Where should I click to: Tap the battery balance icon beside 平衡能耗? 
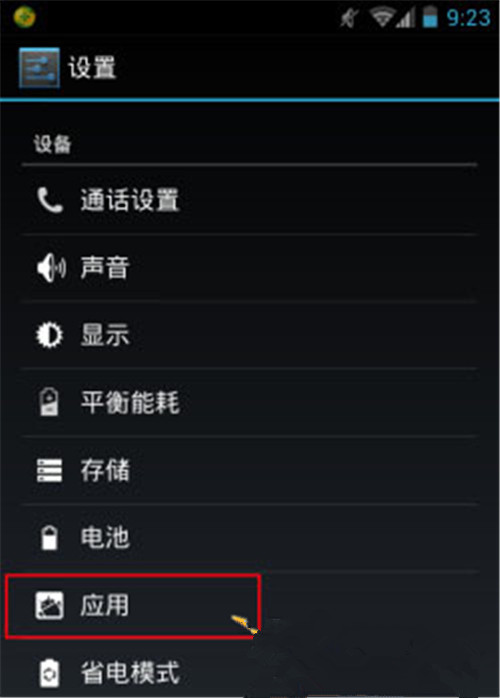click(x=49, y=402)
